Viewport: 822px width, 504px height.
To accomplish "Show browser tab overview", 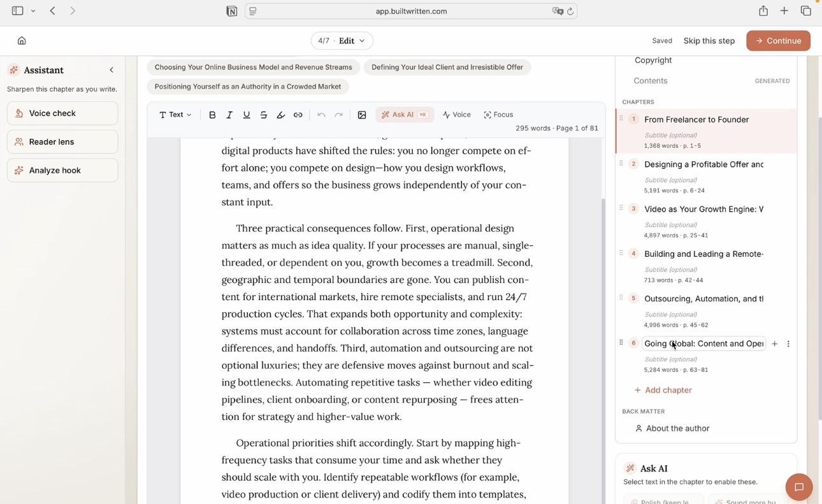I will tap(806, 11).
